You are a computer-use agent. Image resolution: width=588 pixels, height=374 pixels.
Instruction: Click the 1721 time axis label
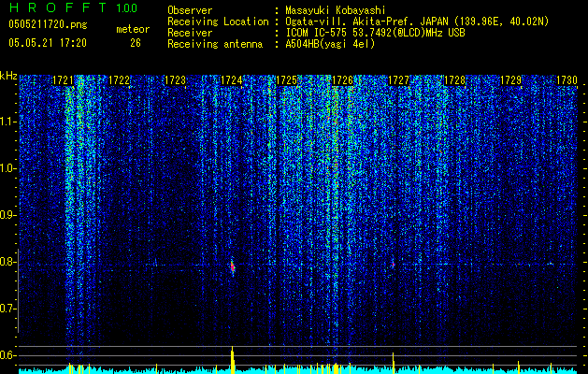click(x=63, y=80)
